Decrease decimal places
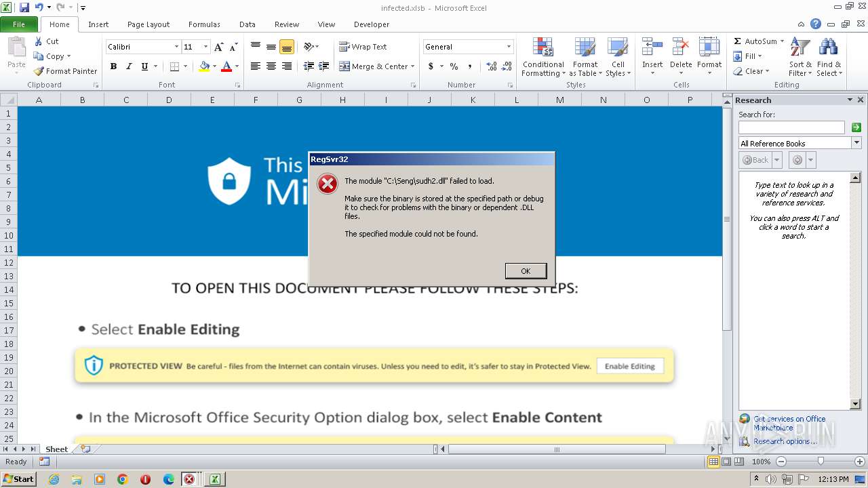The height and width of the screenshot is (488, 868). pos(507,66)
